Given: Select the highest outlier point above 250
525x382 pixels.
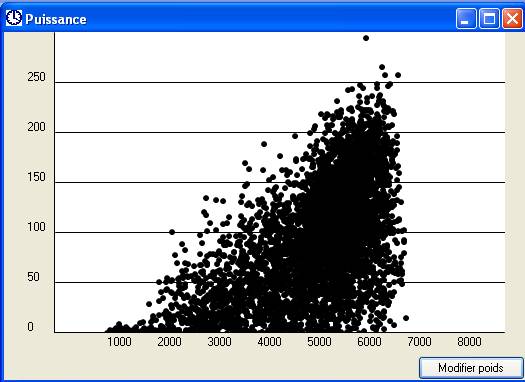Looking at the screenshot, I should point(366,38).
